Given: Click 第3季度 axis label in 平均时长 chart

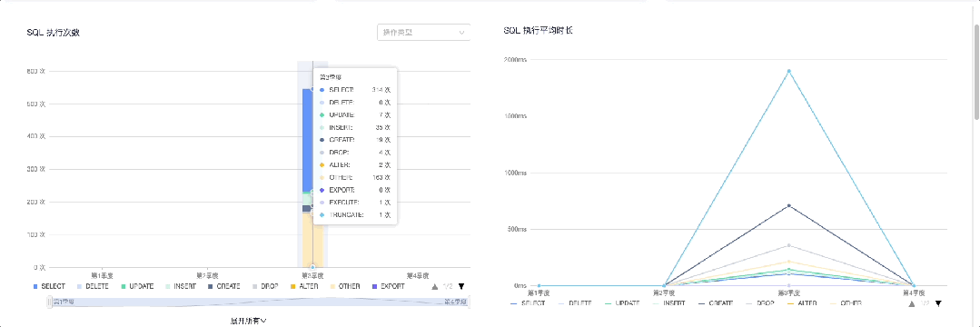Looking at the screenshot, I should 788,292.
